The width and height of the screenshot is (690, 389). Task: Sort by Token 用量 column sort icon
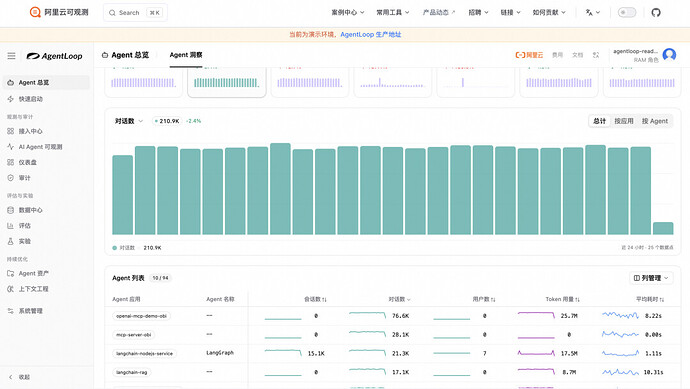pos(577,299)
